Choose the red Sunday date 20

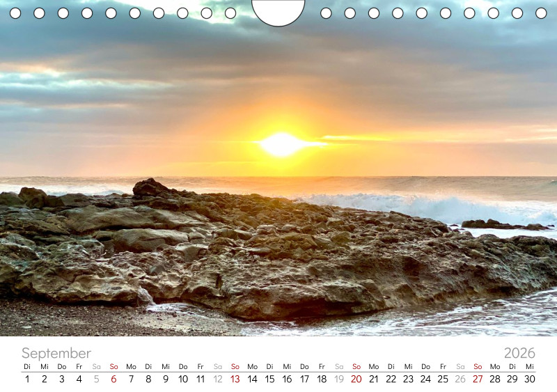pos(356,379)
